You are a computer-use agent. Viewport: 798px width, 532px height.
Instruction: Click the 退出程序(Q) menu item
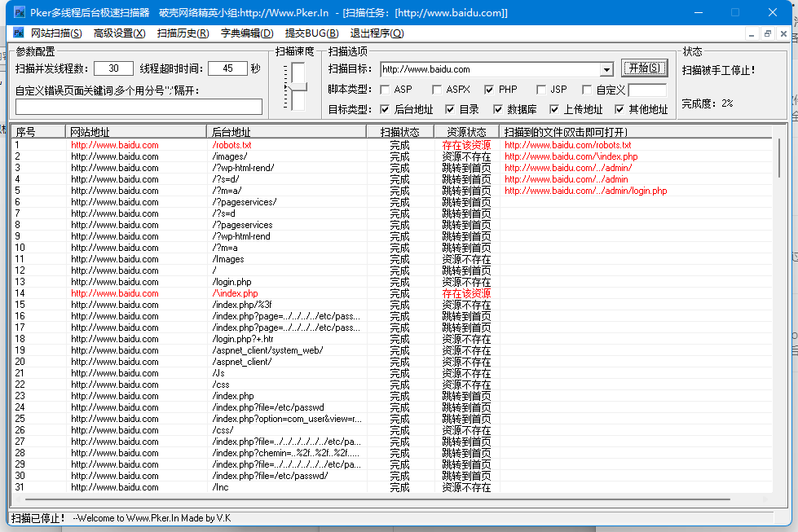377,33
